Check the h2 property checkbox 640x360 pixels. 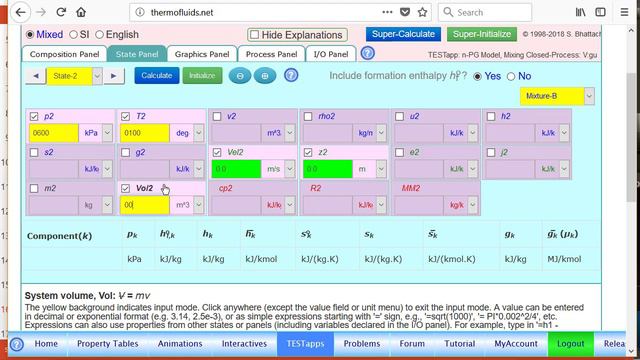coord(491,117)
